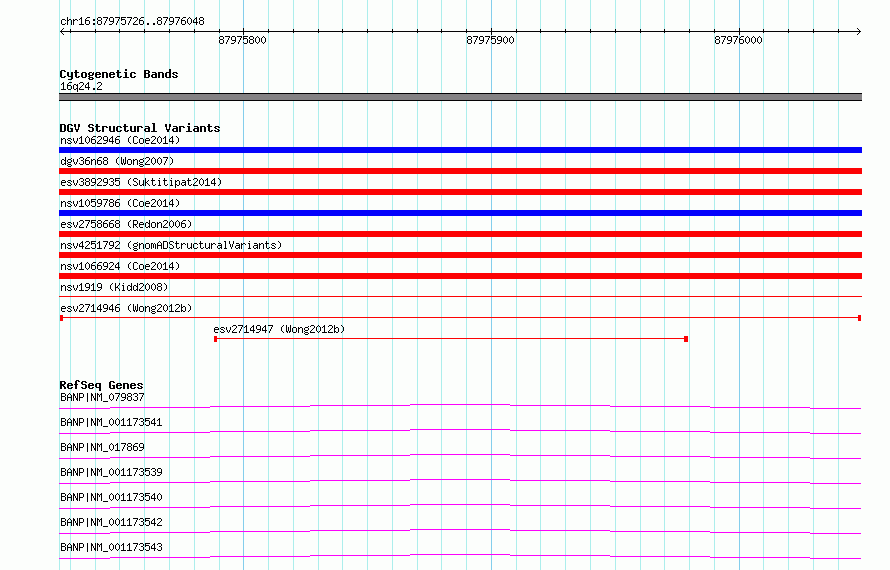Click the RefSeq Genes track title

pyautogui.click(x=101, y=385)
